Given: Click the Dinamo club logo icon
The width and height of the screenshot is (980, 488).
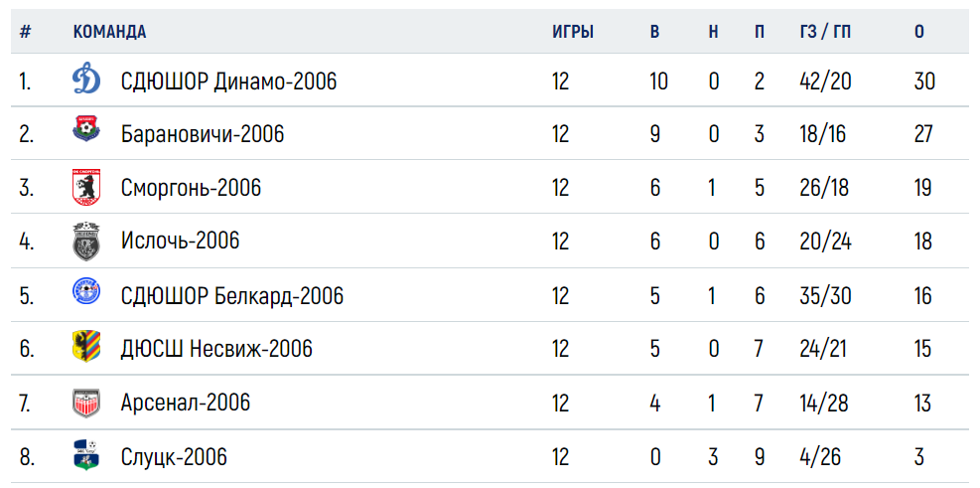Looking at the screenshot, I should [x=85, y=81].
